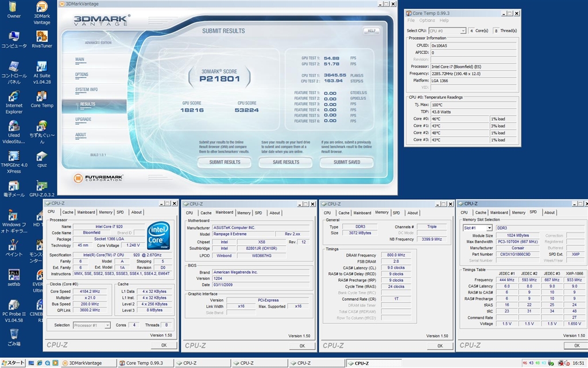Open the Windows フォトギャラリー desktop icon
588x368 pixels.
coord(14,222)
